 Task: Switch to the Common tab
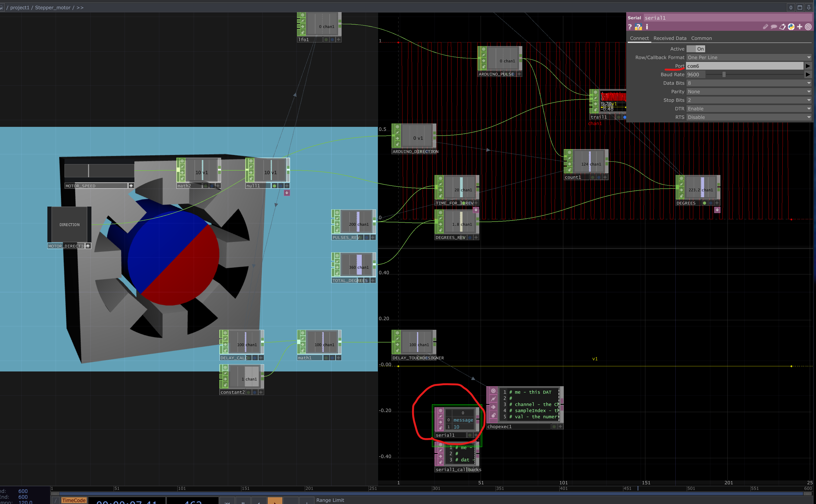[701, 38]
